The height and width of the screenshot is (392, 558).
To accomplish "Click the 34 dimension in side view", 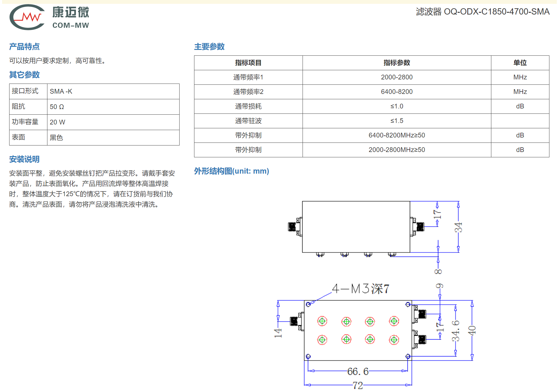I will click(x=458, y=227).
